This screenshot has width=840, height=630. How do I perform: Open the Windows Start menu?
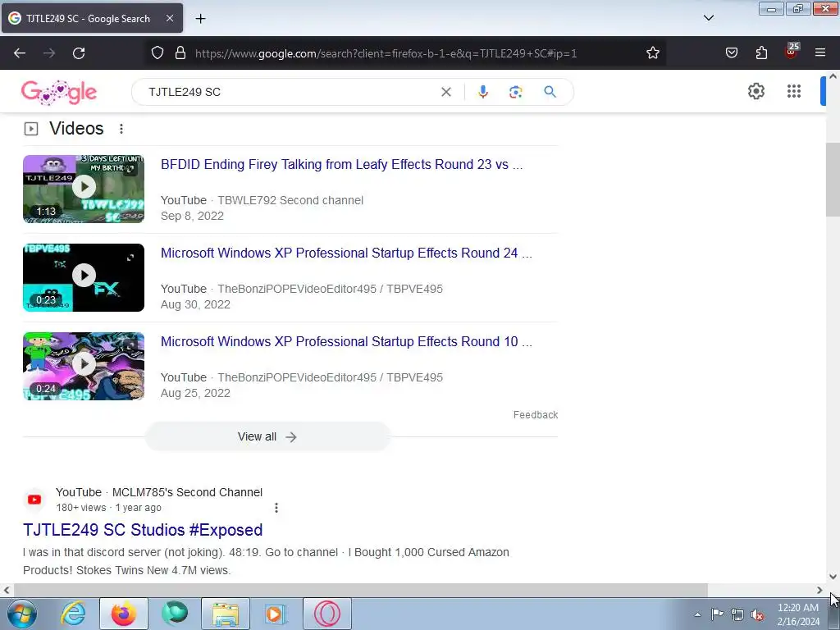[21, 614]
